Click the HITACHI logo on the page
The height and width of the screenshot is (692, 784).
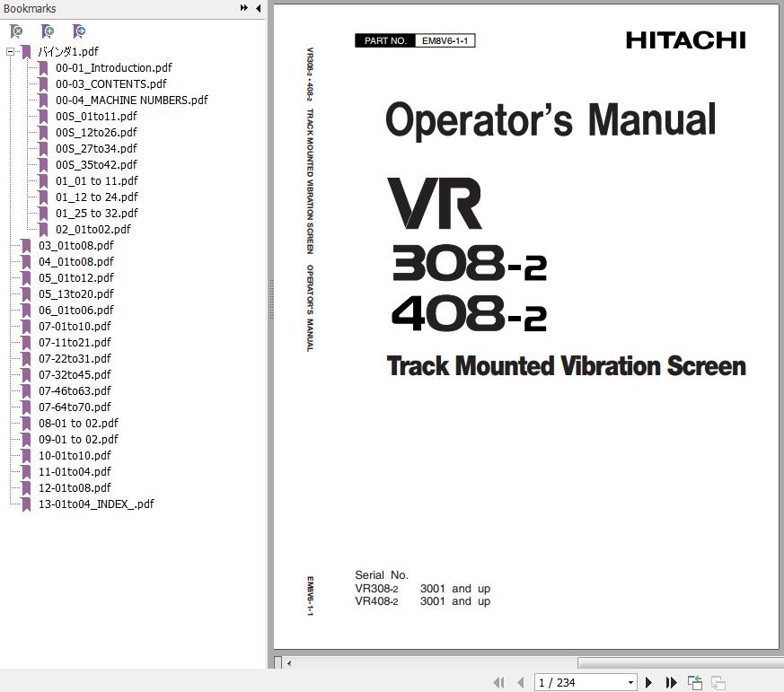click(x=685, y=40)
